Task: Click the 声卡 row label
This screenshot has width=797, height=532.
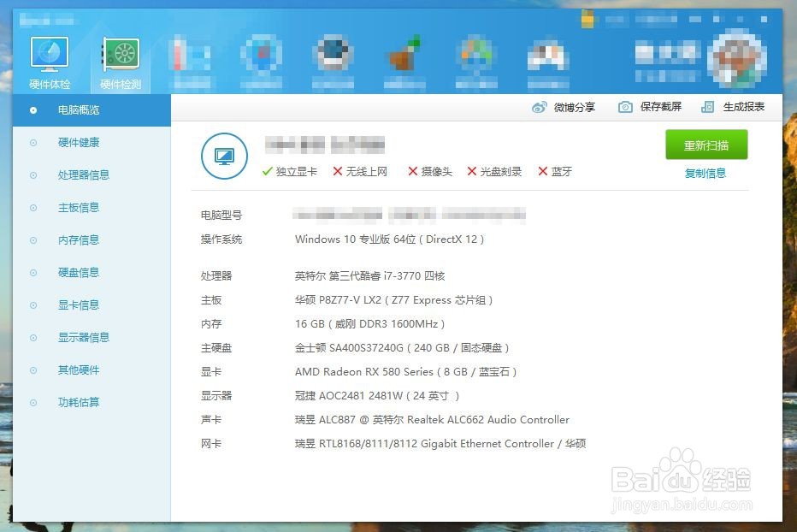Action: point(211,420)
